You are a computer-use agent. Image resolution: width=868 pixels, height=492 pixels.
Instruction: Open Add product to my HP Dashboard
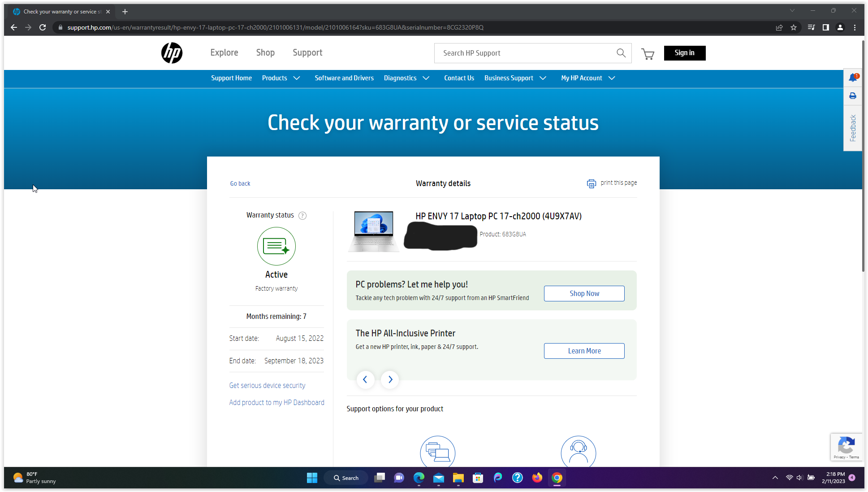click(276, 402)
